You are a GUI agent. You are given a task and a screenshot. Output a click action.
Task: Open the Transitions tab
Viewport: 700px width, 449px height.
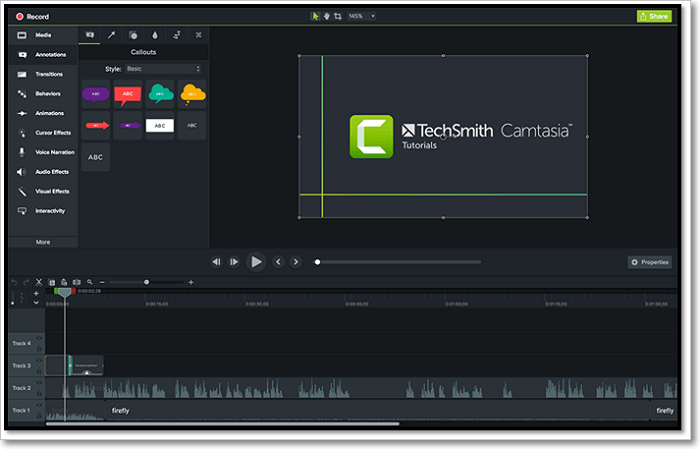tap(43, 74)
